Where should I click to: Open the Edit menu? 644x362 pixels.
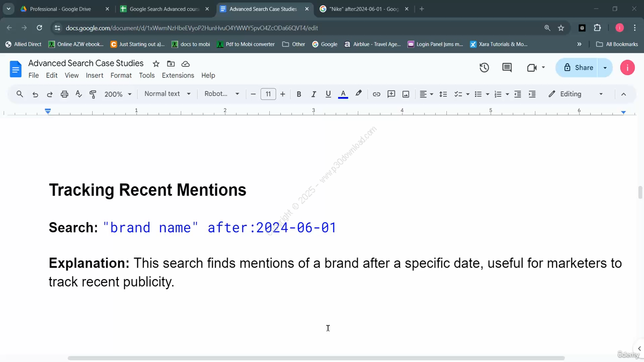pos(52,75)
